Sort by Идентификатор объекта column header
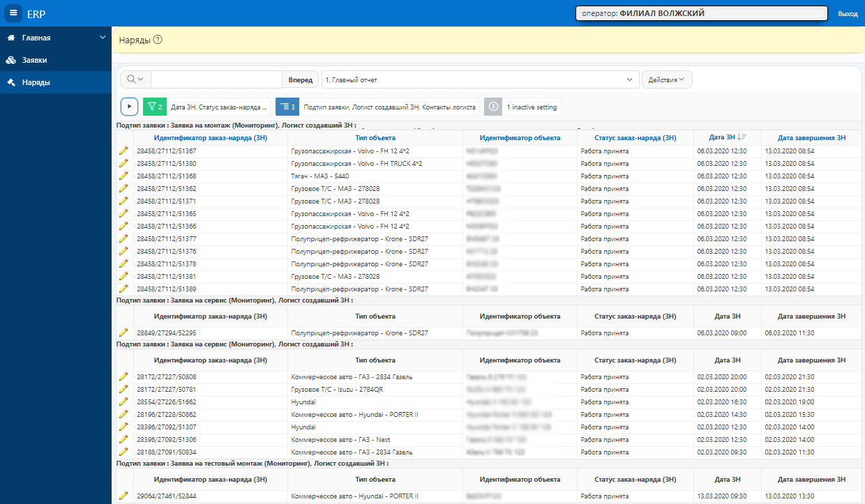865x504 pixels. 520,138
